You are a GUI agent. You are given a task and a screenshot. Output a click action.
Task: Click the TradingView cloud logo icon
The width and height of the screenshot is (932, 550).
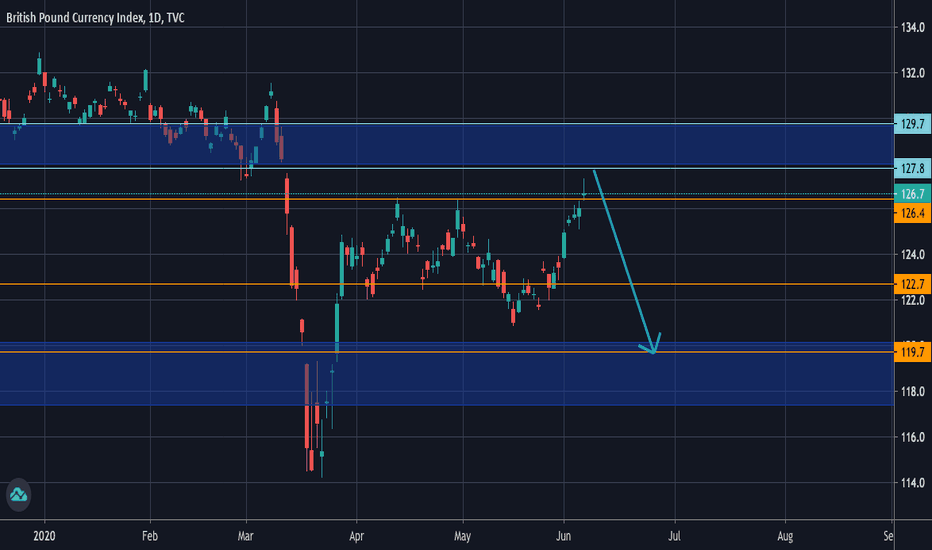point(18,495)
